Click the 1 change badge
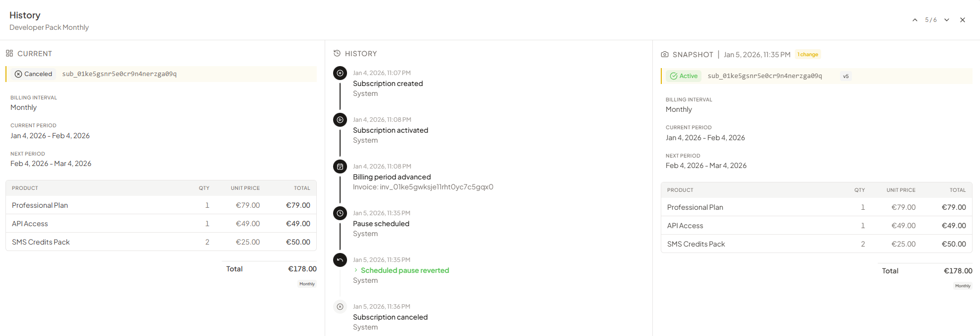Image resolution: width=980 pixels, height=336 pixels. pyautogui.click(x=808, y=54)
